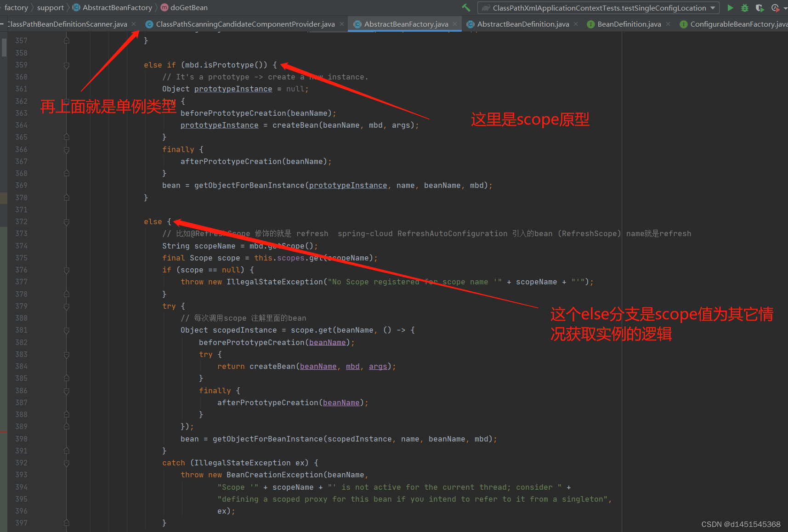The width and height of the screenshot is (788, 532).
Task: Start debugging with the bug icon
Action: (745, 8)
